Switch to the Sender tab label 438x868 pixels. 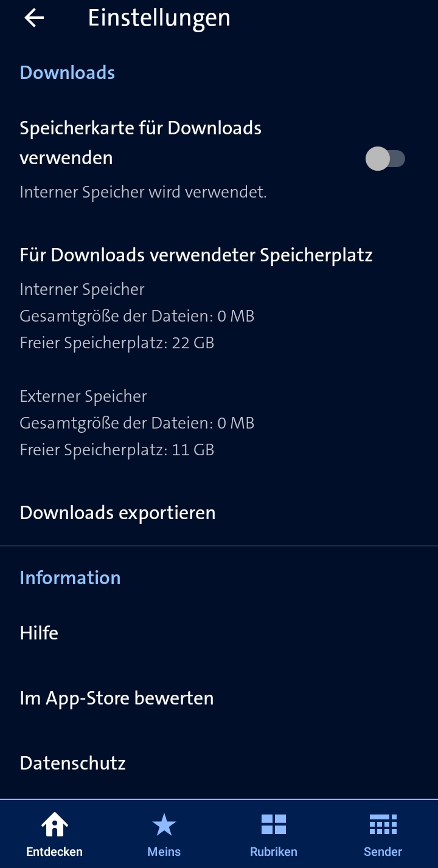coord(383,851)
